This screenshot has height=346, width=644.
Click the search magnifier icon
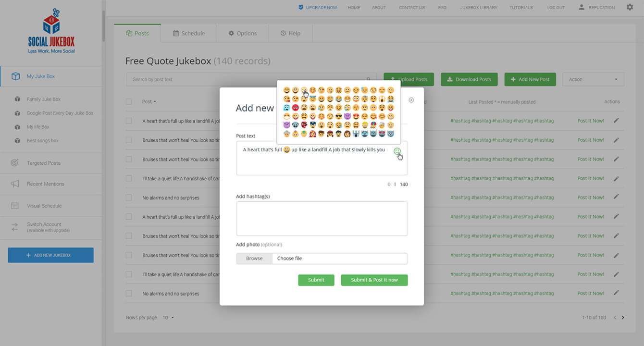pos(369,79)
